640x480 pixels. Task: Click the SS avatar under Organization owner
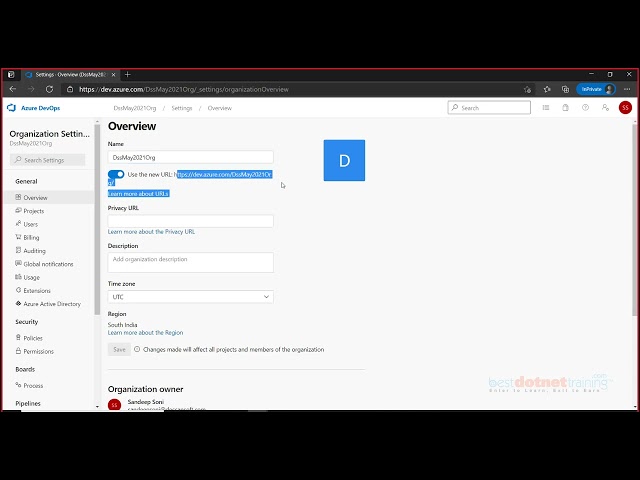coord(114,404)
